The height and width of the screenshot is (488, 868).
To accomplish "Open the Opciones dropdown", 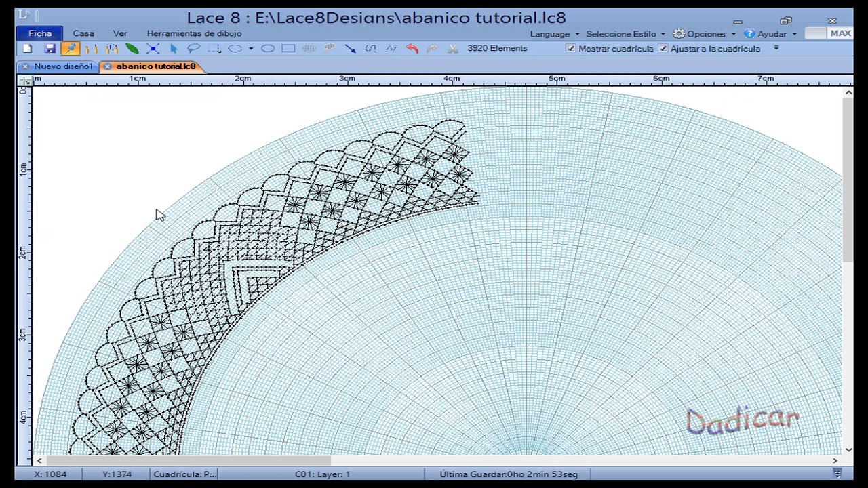I will (x=705, y=34).
